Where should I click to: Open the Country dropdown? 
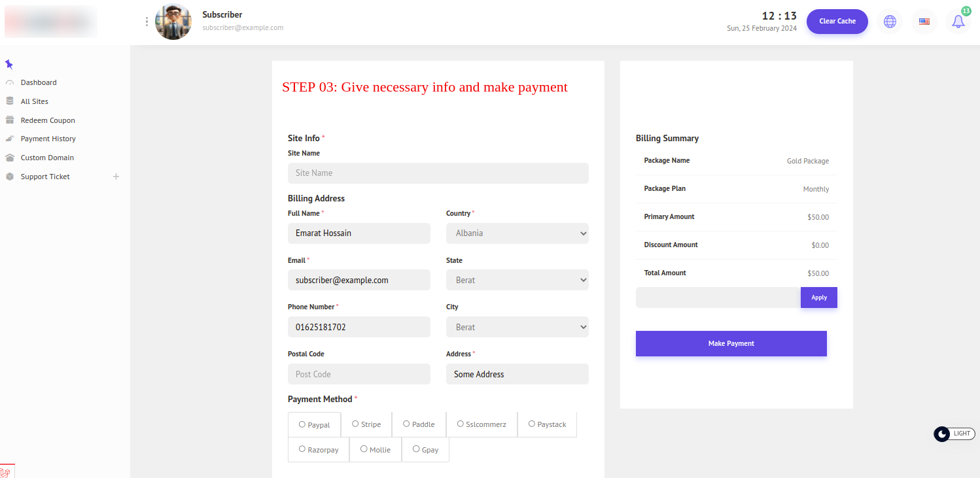tap(517, 233)
